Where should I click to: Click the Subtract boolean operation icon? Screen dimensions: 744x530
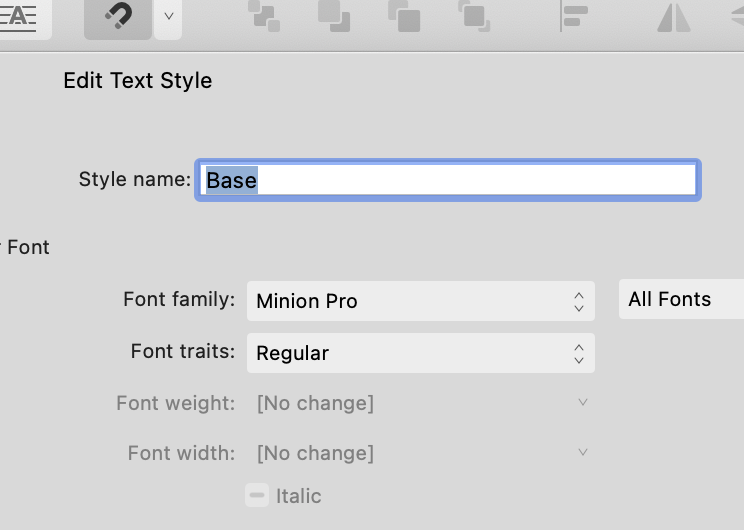click(x=334, y=17)
